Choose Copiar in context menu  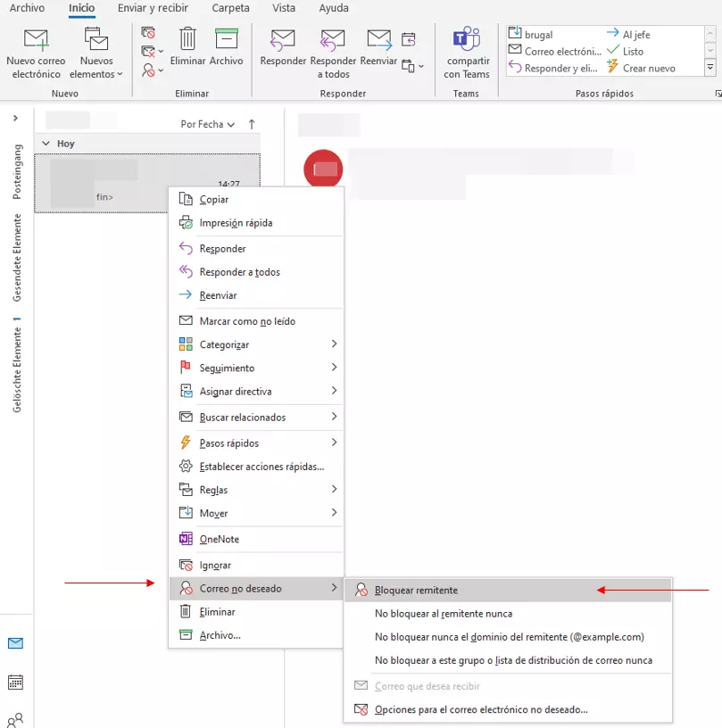[256, 200]
